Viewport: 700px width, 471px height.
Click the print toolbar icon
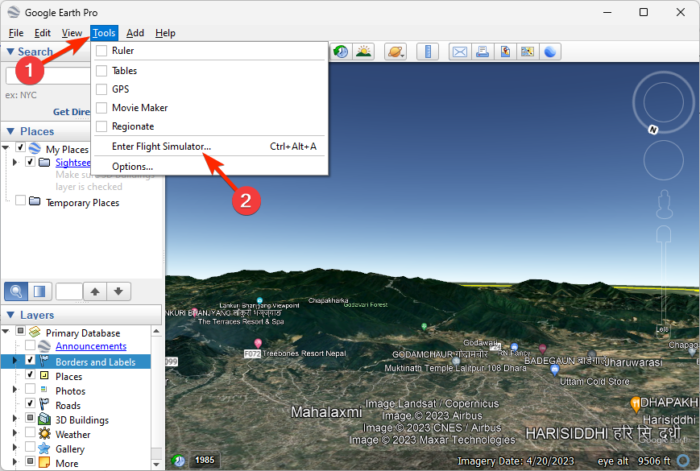pos(482,52)
